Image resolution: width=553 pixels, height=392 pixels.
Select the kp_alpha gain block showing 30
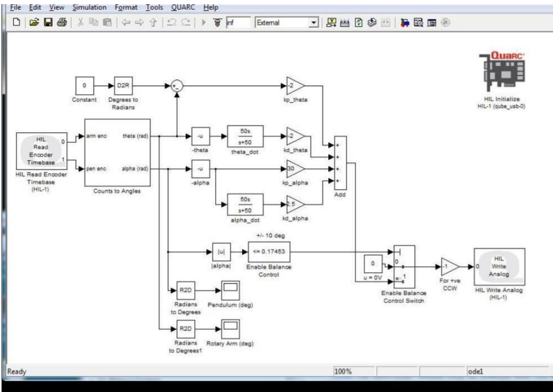tap(296, 169)
